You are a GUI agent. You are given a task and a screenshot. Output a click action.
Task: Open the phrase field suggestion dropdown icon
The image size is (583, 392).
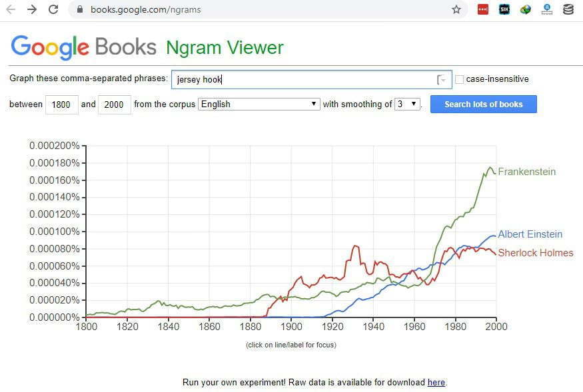(441, 79)
